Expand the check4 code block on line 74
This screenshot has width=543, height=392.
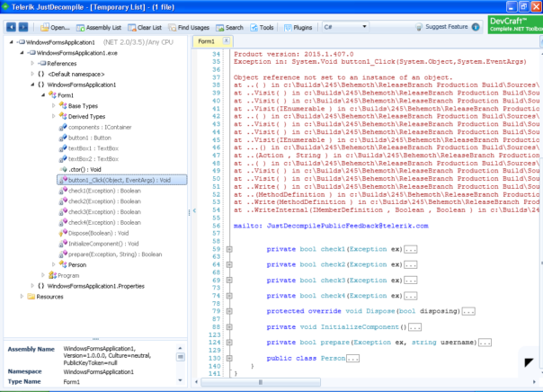229,296
